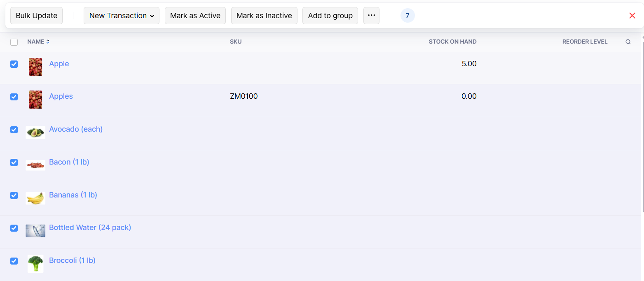Click Mark as Active

[195, 16]
